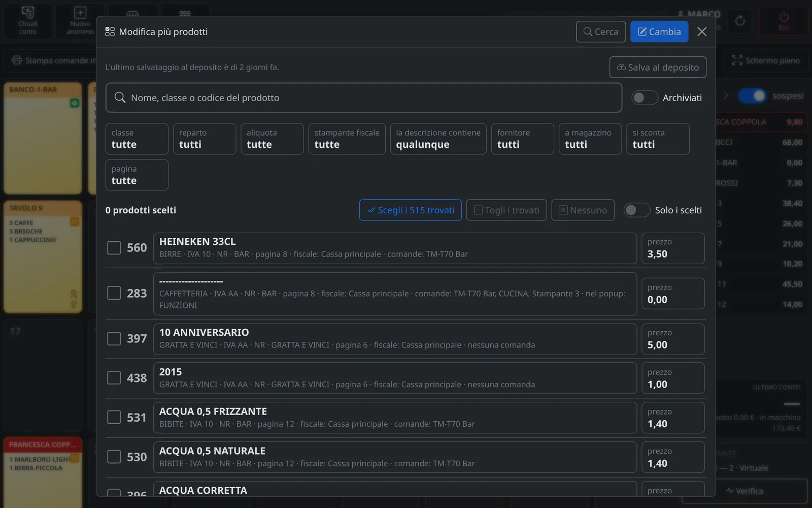Viewport: 812px width, 508px height.
Task: Toggle the sospesi switch in background
Action: (752, 96)
